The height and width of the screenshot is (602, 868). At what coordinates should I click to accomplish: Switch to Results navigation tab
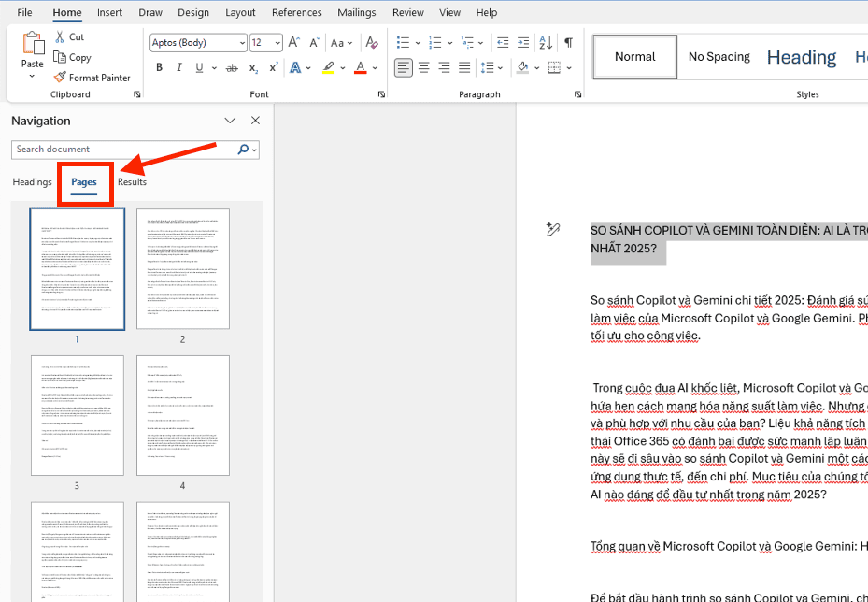click(133, 182)
